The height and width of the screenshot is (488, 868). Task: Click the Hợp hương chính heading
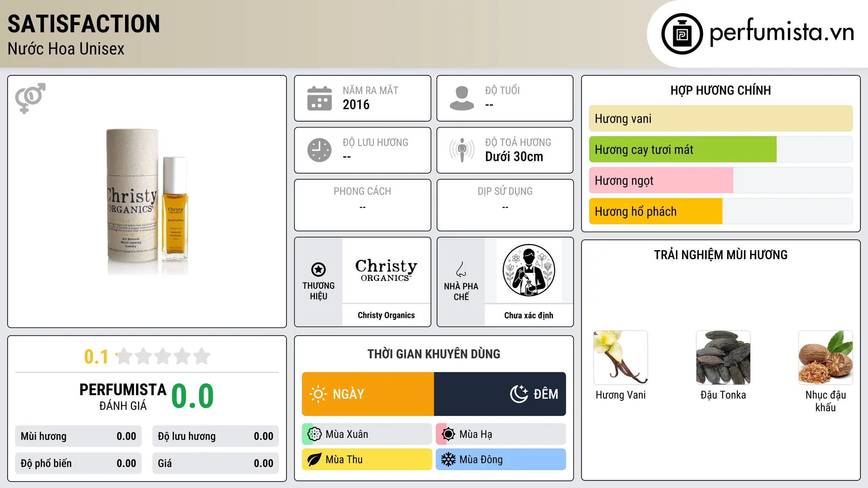(721, 90)
